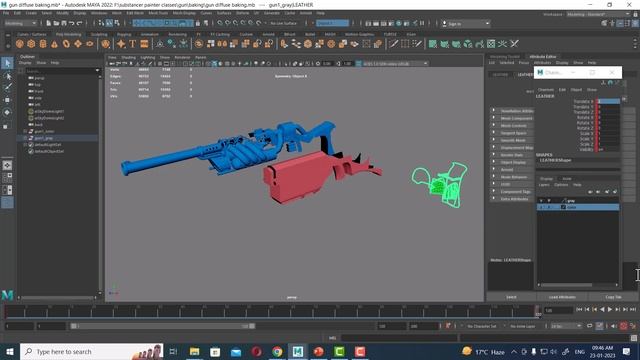Click the Save Scene icon
This screenshot has height=360, width=640.
click(x=64, y=23)
